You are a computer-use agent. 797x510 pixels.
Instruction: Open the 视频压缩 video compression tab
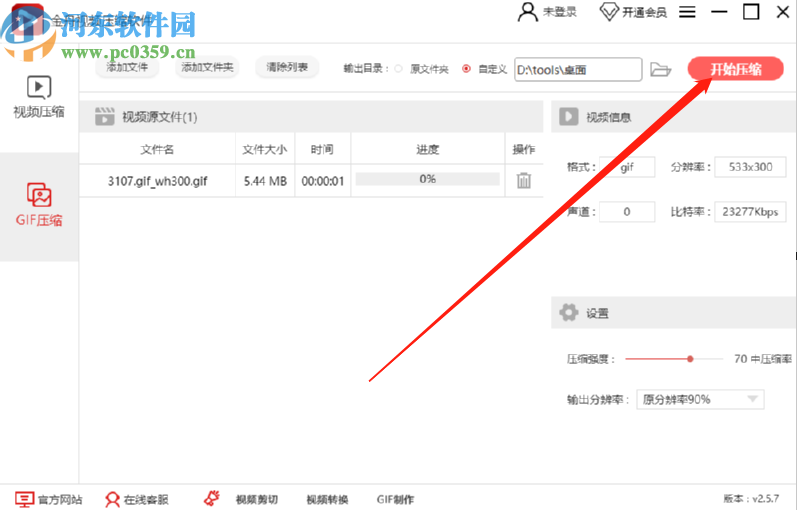39,97
